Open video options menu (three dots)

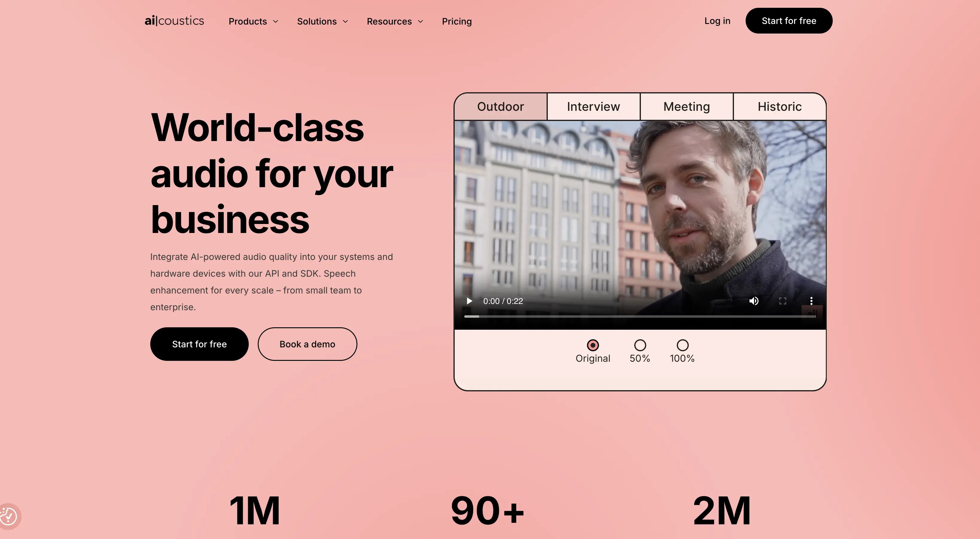[811, 301]
